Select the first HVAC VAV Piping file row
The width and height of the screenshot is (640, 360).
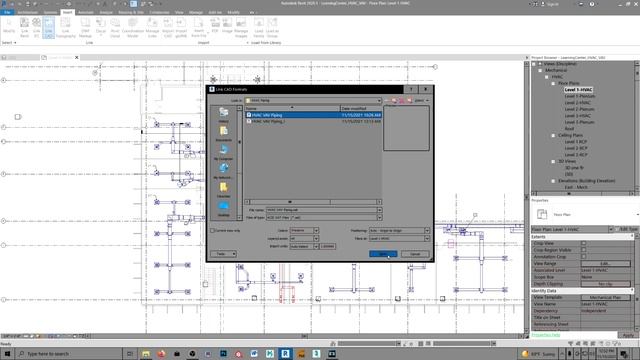coord(313,115)
